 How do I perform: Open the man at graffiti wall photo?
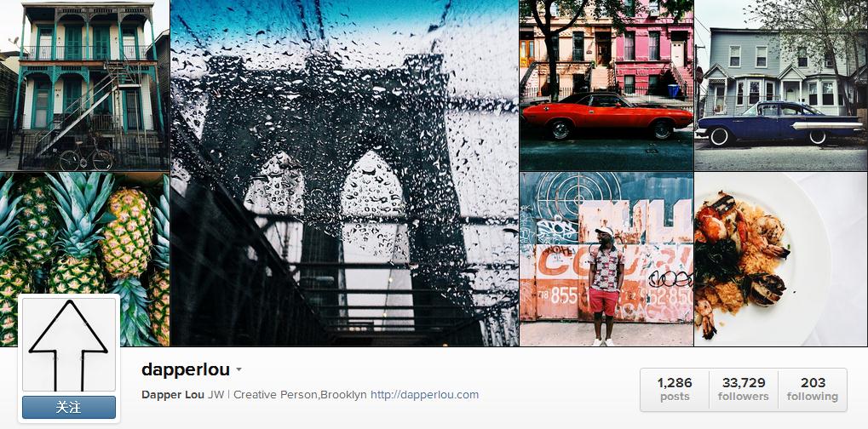pos(606,260)
